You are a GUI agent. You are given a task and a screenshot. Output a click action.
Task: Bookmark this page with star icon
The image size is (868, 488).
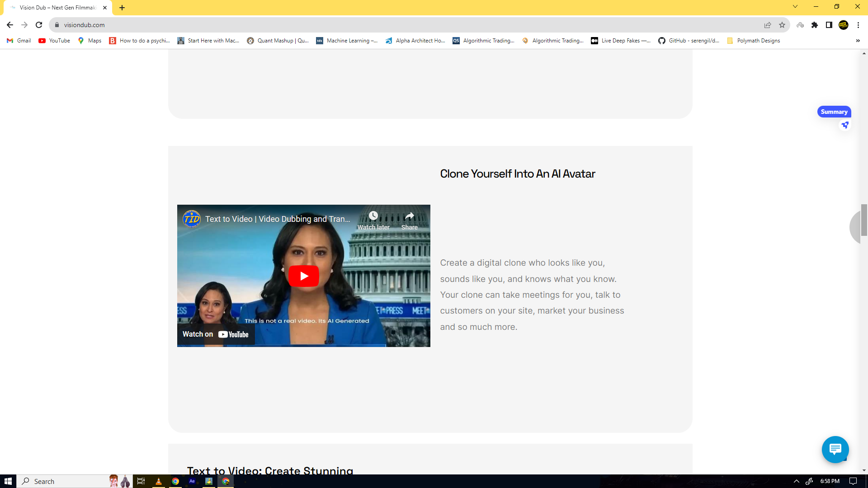[x=782, y=25]
